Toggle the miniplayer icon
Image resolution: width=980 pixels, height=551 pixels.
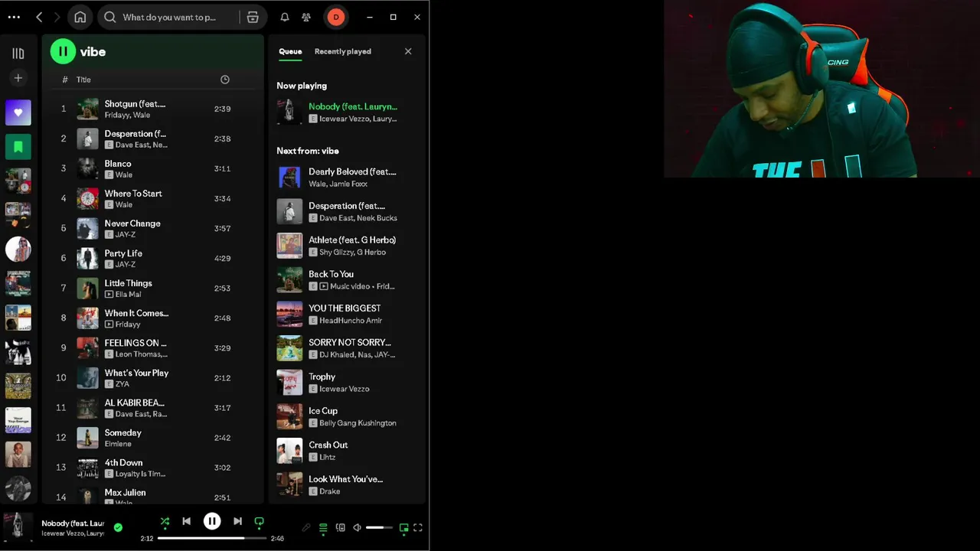[x=403, y=527]
